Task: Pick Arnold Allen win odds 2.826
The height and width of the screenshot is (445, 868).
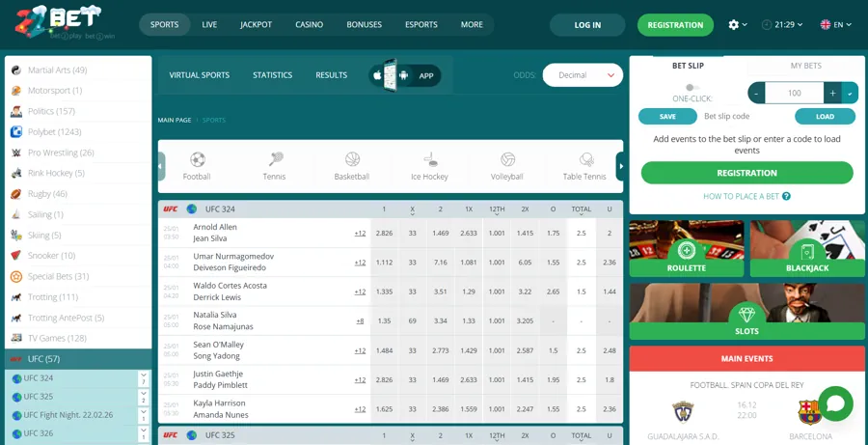Action: coord(384,234)
